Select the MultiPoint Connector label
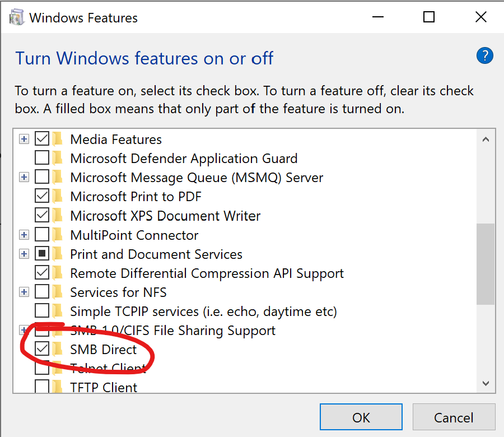Image resolution: width=504 pixels, height=437 pixels. click(134, 235)
